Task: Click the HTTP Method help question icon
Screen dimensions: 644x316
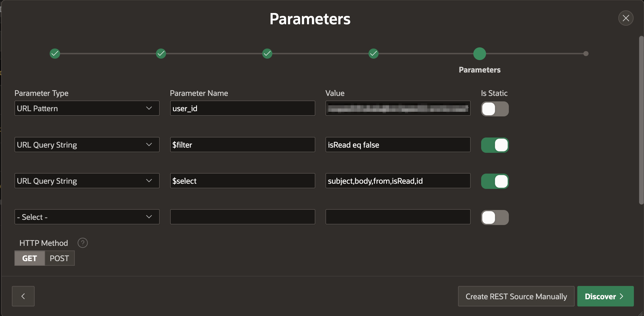Action: pos(83,243)
